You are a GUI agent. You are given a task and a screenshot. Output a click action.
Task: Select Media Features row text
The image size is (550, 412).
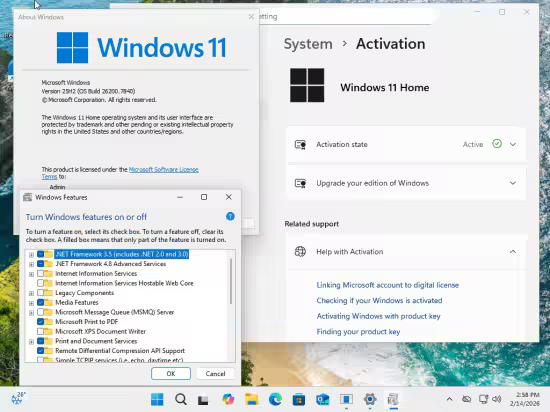coord(77,302)
